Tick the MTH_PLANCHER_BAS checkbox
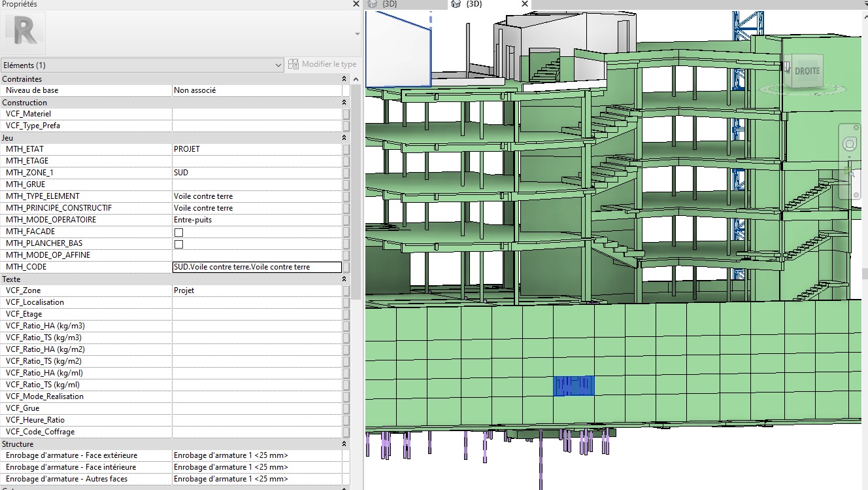Image resolution: width=868 pixels, height=490 pixels. tap(178, 244)
